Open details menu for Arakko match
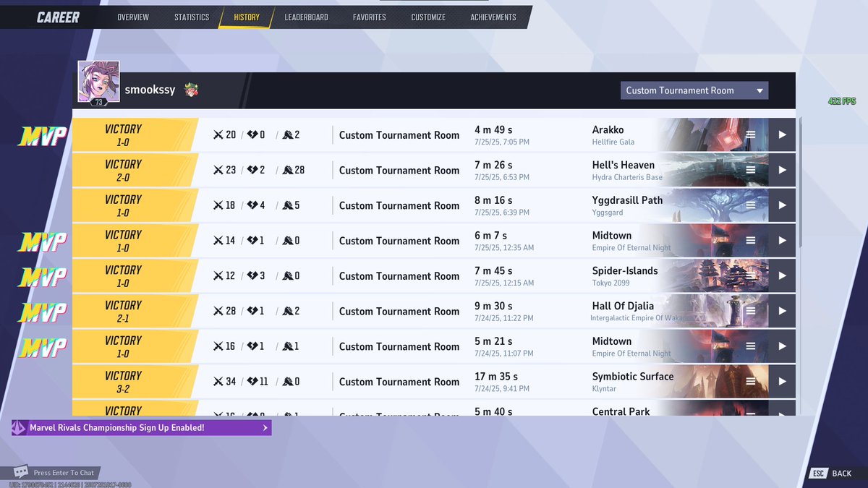The height and width of the screenshot is (488, 868). [x=751, y=134]
